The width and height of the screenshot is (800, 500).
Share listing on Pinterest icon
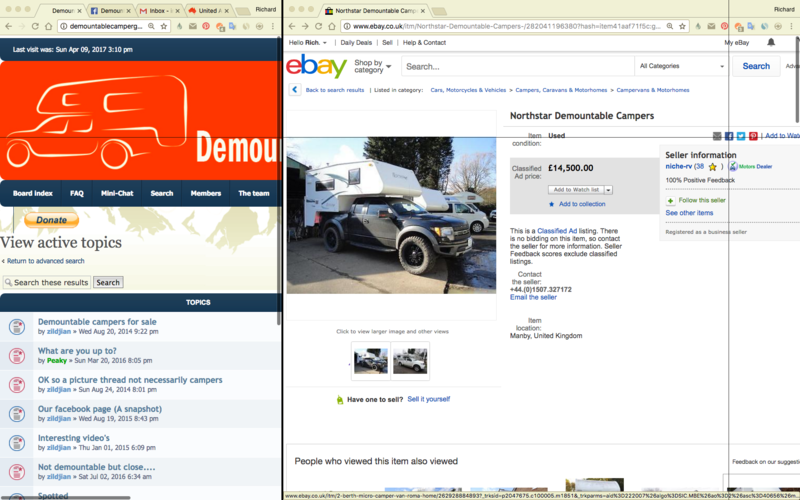tap(753, 136)
